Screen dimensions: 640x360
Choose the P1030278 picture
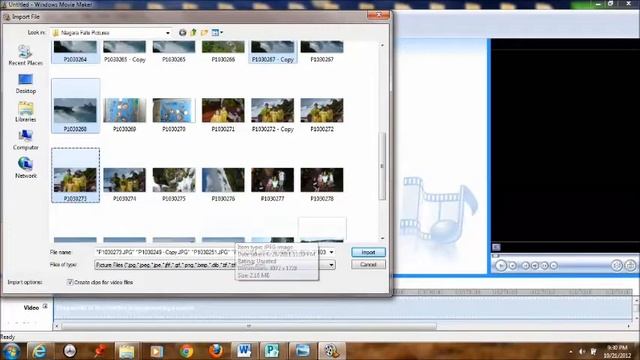322,184
